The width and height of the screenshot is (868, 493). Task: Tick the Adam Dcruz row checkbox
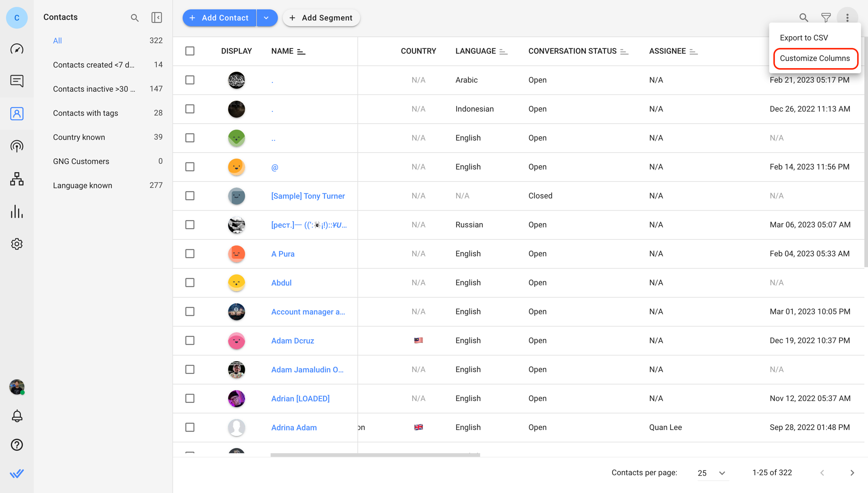point(190,340)
